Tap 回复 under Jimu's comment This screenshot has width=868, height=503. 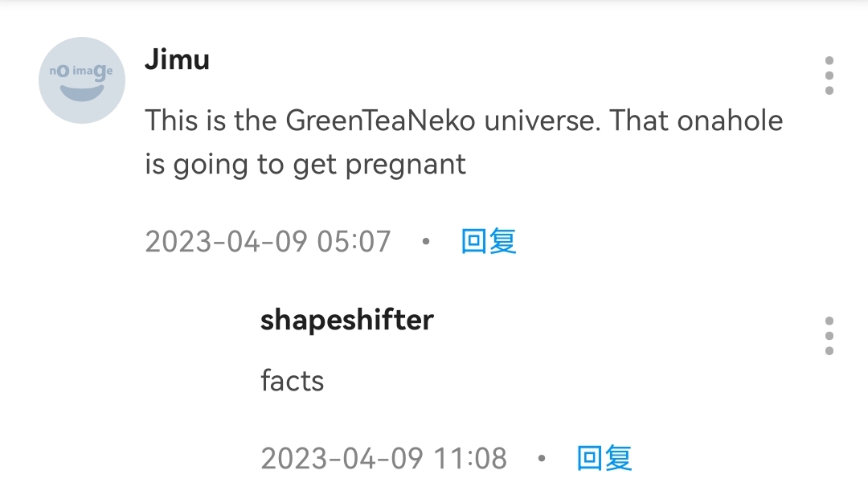tap(488, 241)
